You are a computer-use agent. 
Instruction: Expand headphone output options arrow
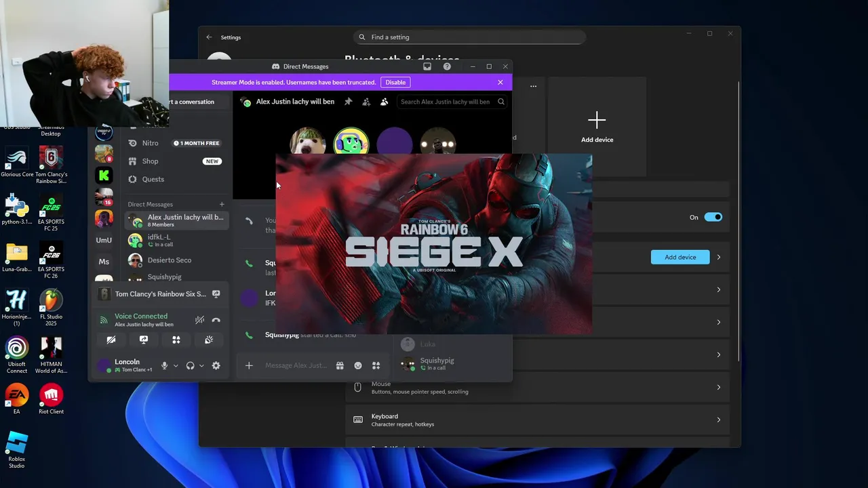(x=201, y=365)
